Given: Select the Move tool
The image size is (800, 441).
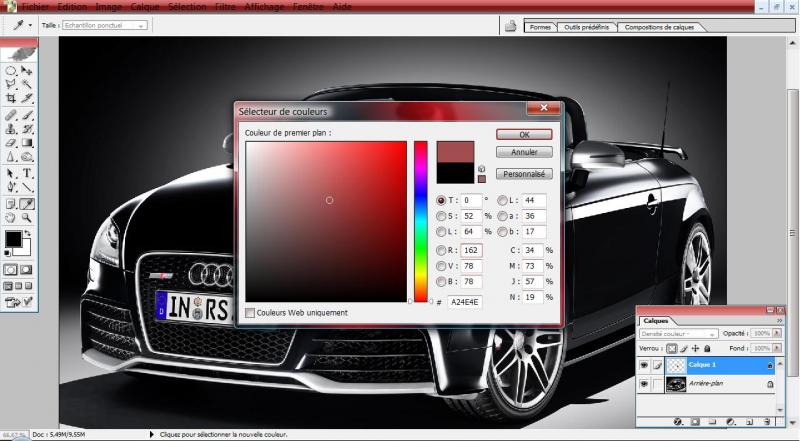Looking at the screenshot, I should (x=27, y=70).
